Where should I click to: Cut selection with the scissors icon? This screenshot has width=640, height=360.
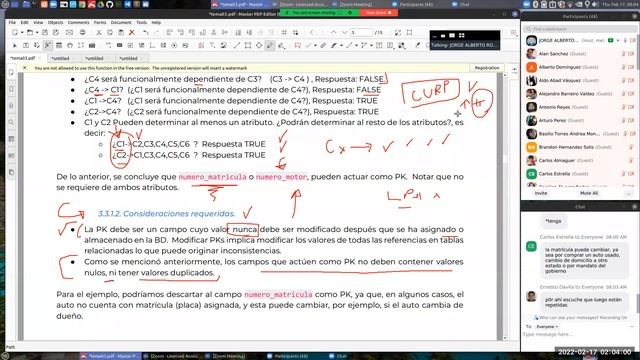click(99, 33)
